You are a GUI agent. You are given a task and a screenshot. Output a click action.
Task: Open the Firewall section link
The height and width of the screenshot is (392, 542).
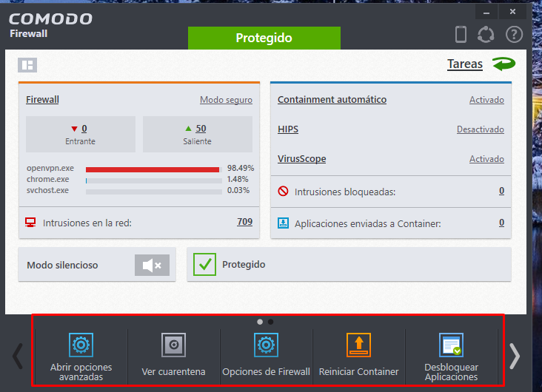(x=42, y=99)
